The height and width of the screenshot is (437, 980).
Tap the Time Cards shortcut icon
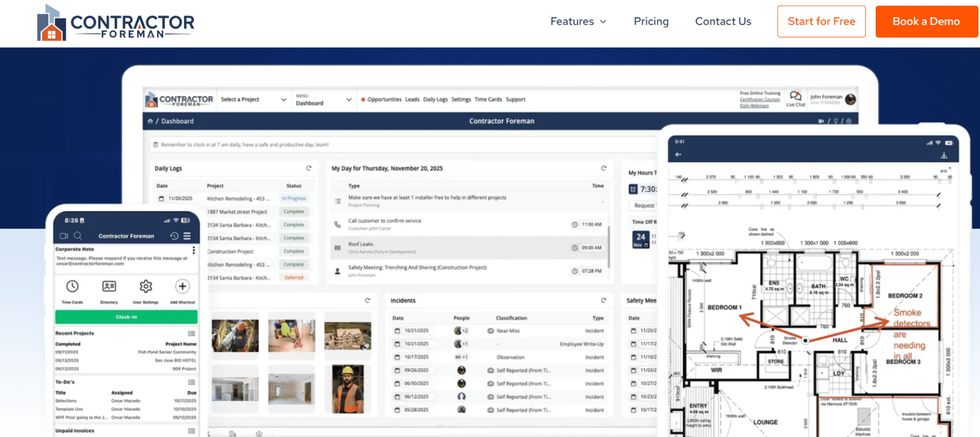click(x=72, y=286)
